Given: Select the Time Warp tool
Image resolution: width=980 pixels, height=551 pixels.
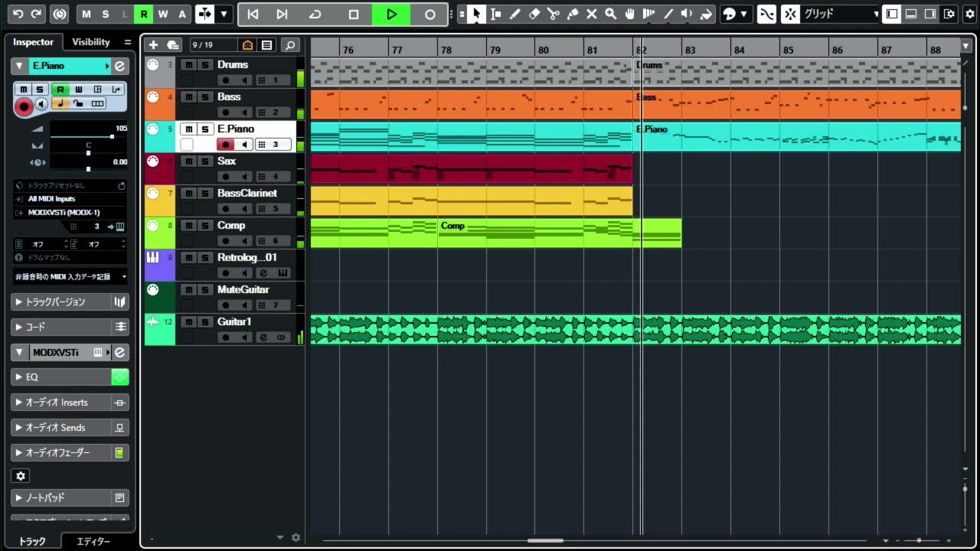Looking at the screenshot, I should click(648, 14).
